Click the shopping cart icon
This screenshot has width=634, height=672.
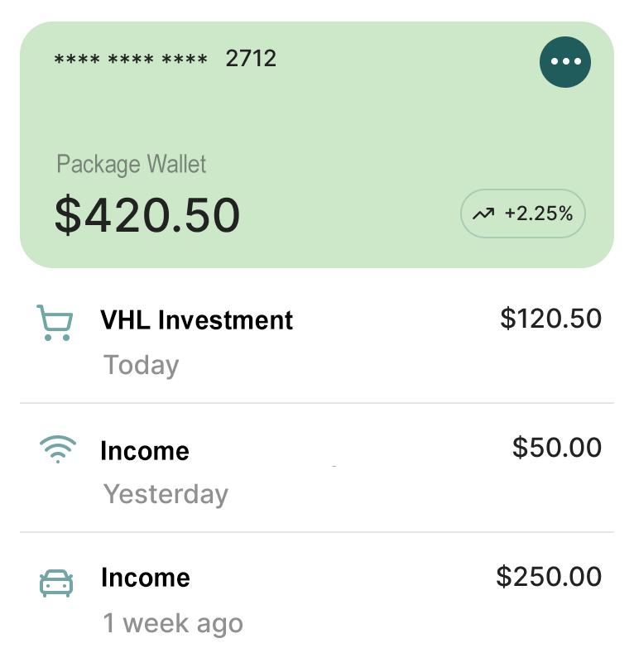[55, 322]
